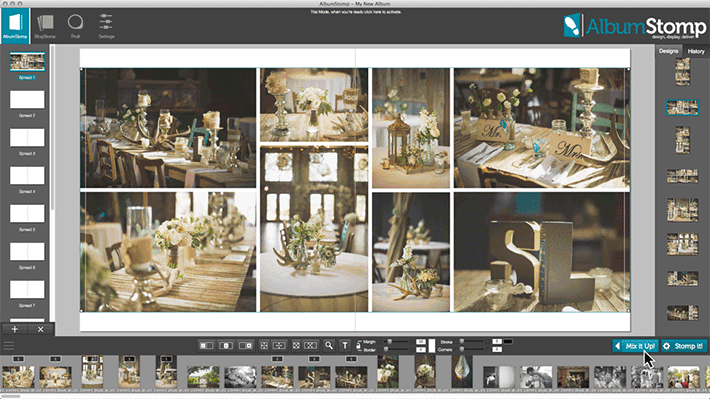Select first filmstrip photo thumbnail
The image size is (710, 399).
point(18,377)
